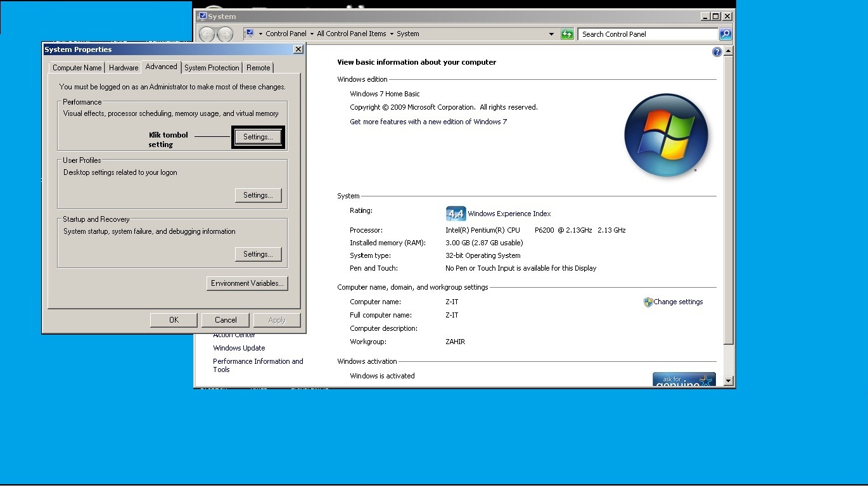Open Windows Update link in sidebar
The height and width of the screenshot is (488, 868).
239,348
